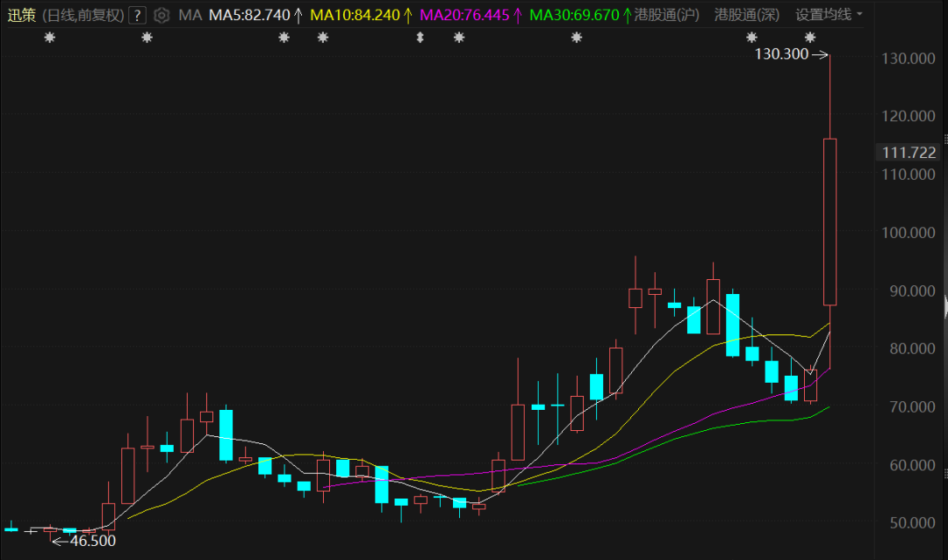The height and width of the screenshot is (560, 948).
Task: Click the MA indicator label
Action: 190,15
